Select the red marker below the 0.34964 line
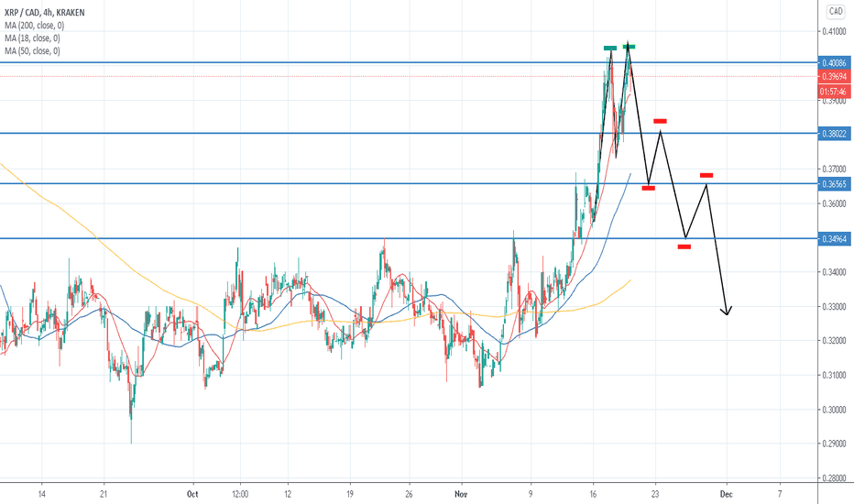 click(x=684, y=247)
